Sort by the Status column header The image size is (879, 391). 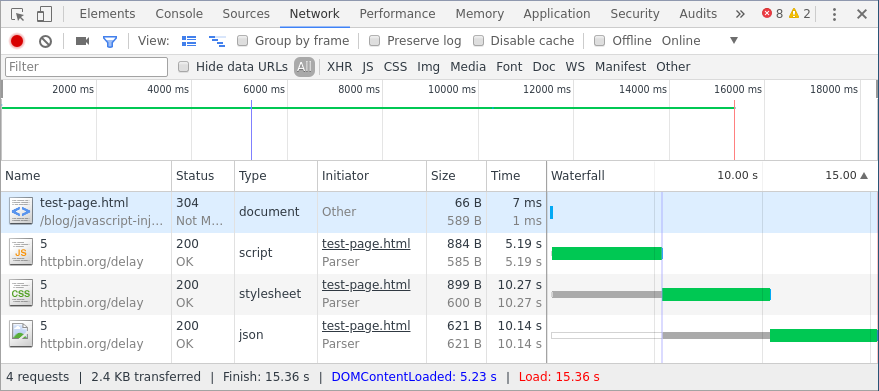pos(203,176)
